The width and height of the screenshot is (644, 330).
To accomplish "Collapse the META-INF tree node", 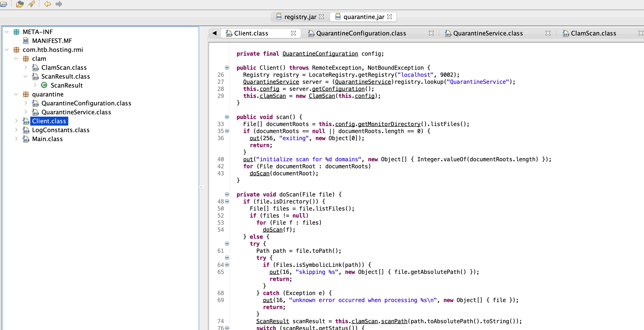I will (7, 32).
